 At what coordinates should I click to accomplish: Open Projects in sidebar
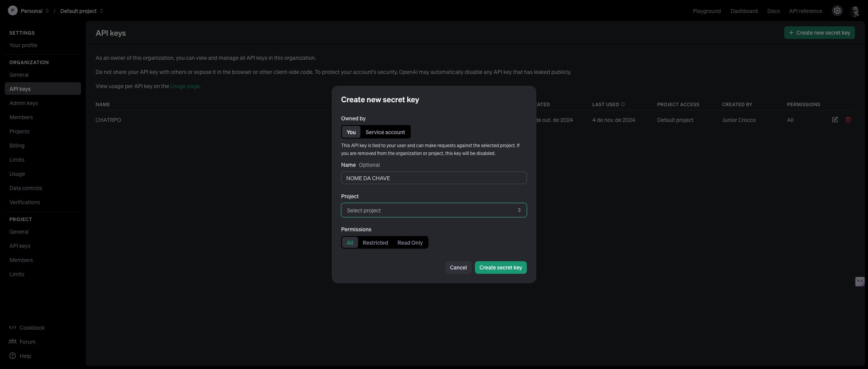[x=43, y=131]
